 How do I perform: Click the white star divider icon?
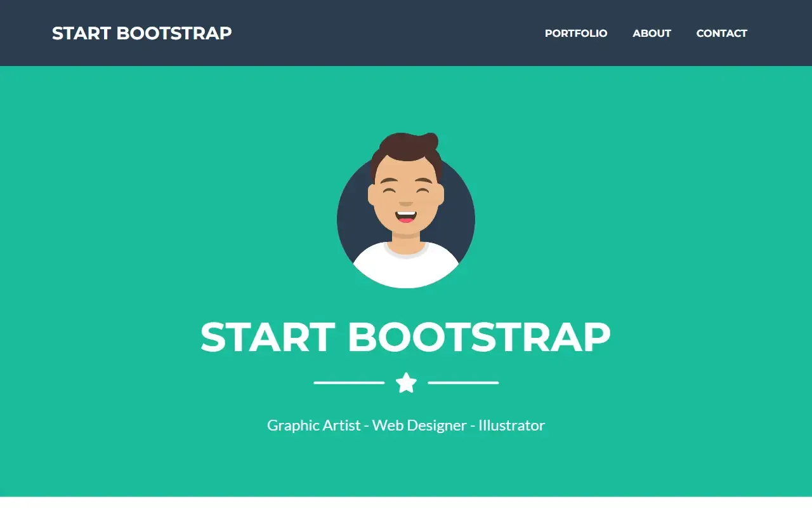[x=406, y=383]
